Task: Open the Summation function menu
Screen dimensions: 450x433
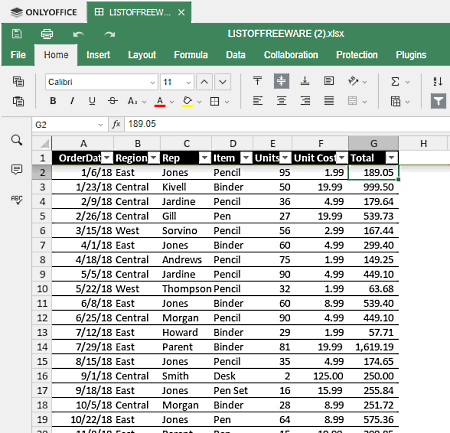Action: point(400,81)
